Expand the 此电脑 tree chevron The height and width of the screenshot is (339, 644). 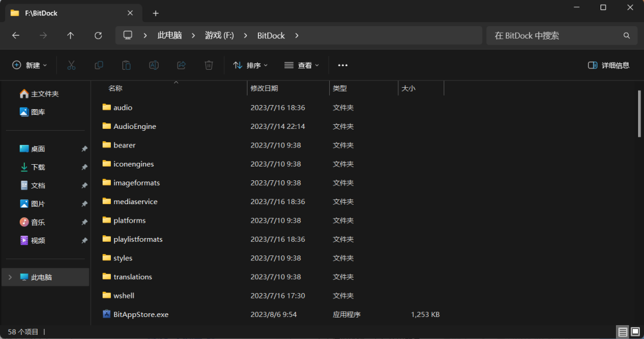pos(10,278)
